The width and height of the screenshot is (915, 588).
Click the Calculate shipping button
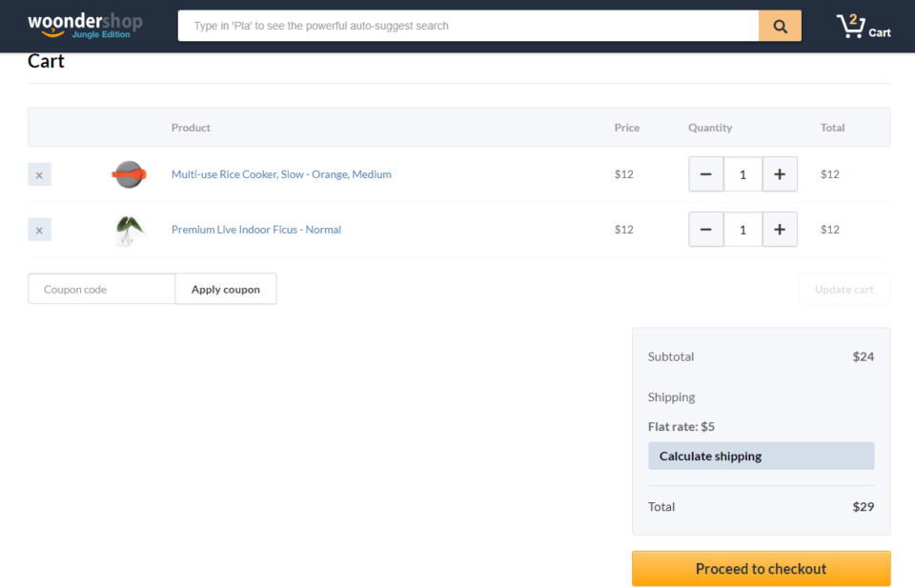(x=761, y=456)
